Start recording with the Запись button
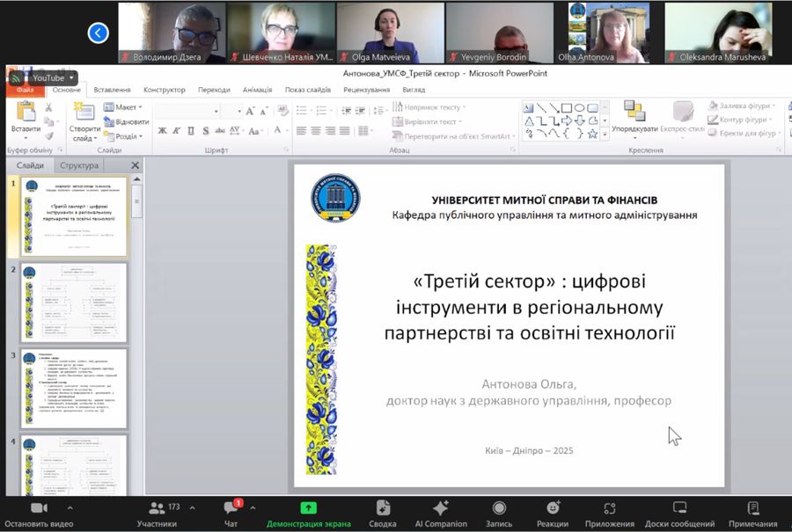Screen dimensions: 792x532 (x=499, y=514)
